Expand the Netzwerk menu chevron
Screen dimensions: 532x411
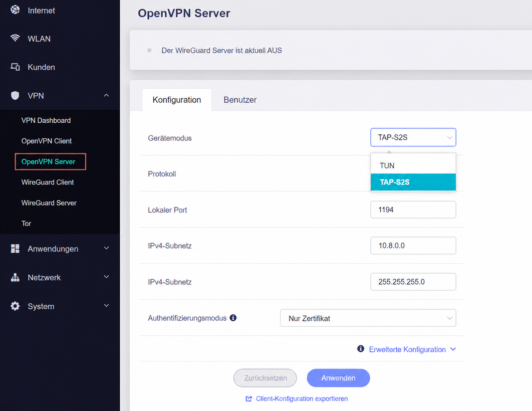tap(106, 277)
